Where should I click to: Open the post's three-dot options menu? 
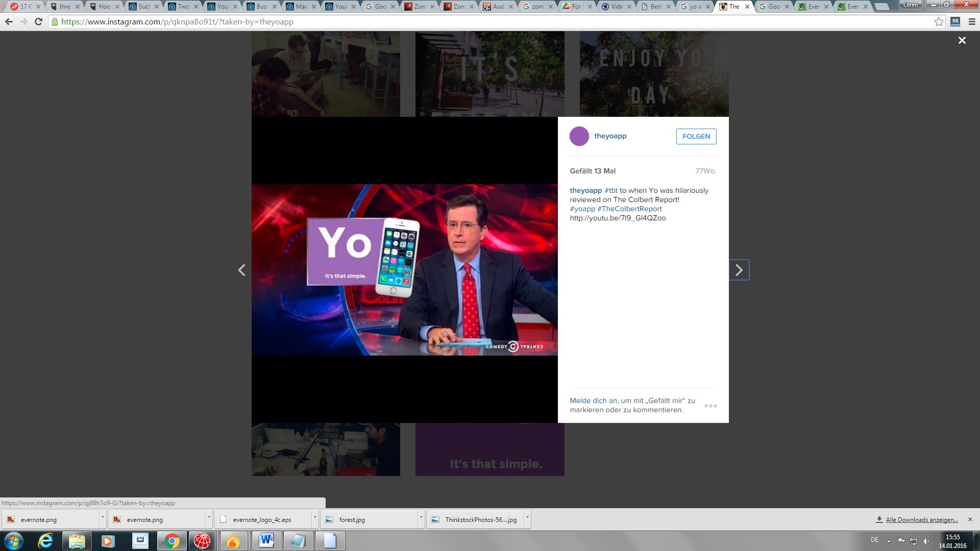pyautogui.click(x=710, y=406)
